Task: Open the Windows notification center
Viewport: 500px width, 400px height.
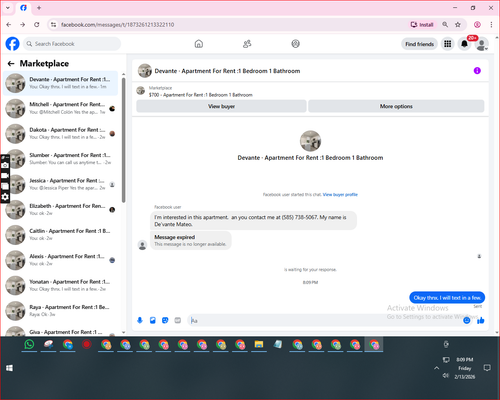Action: coord(487,368)
